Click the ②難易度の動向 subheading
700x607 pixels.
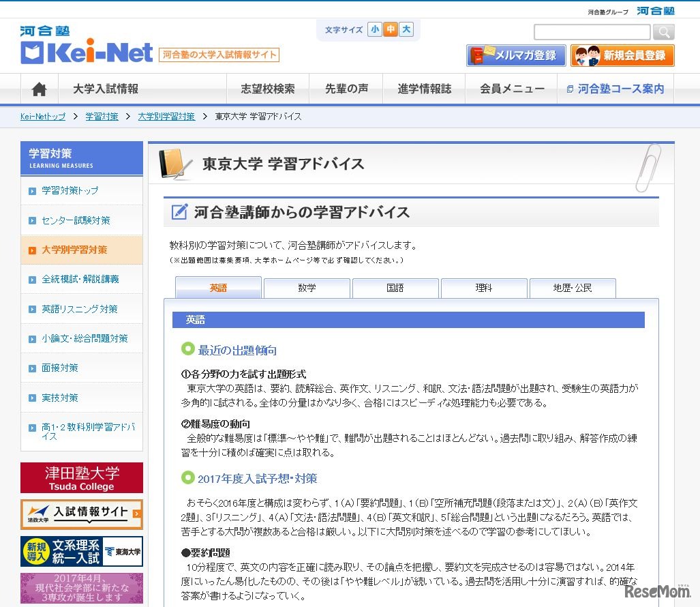pyautogui.click(x=215, y=424)
